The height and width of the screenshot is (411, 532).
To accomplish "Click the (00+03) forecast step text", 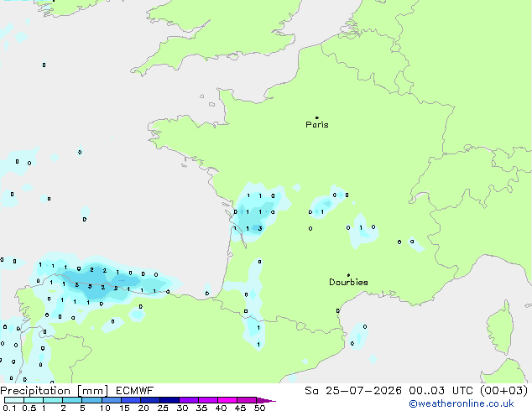I will tap(504, 391).
